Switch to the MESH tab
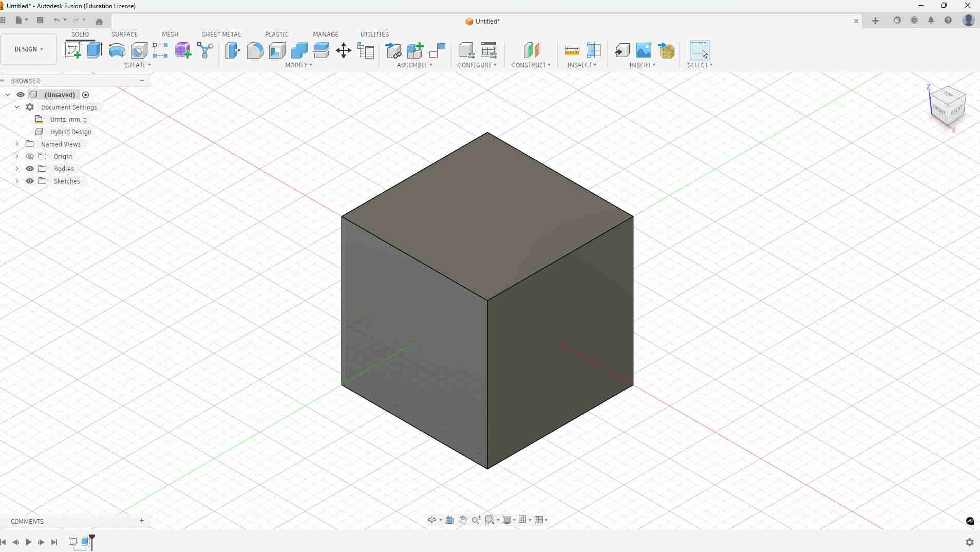980x552 pixels. tap(170, 34)
